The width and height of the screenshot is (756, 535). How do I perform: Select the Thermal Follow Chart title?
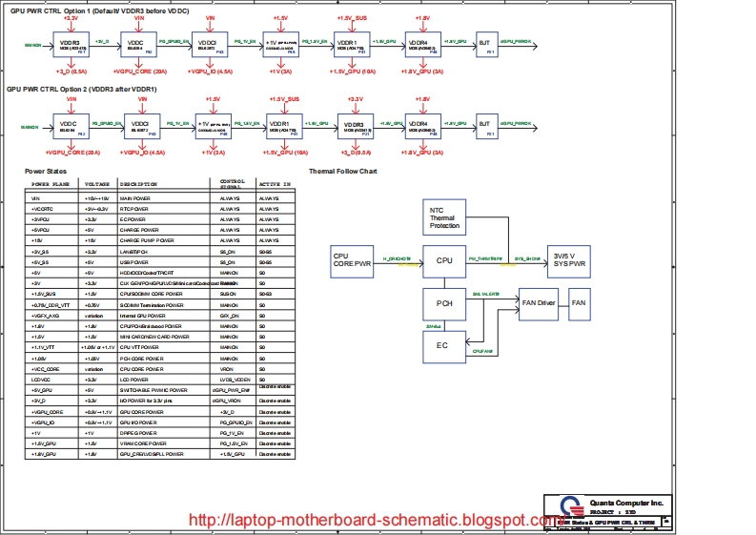[343, 172]
